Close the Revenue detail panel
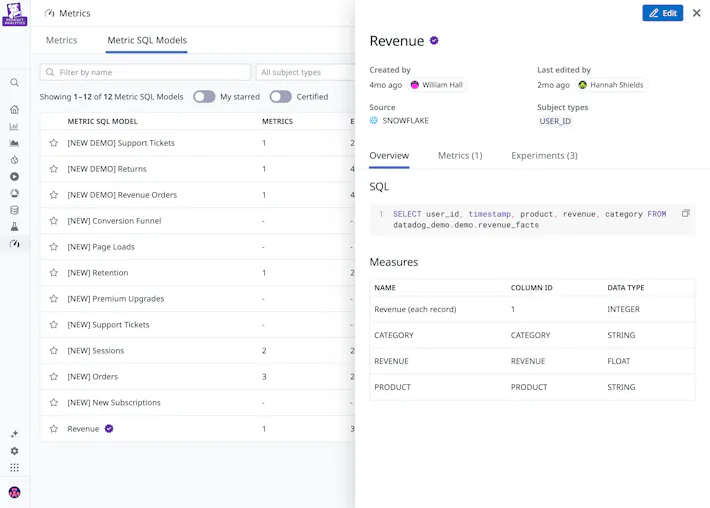 point(697,13)
